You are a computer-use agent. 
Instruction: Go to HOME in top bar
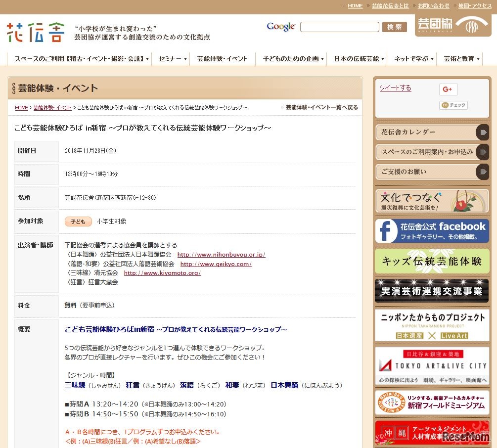pos(355,6)
